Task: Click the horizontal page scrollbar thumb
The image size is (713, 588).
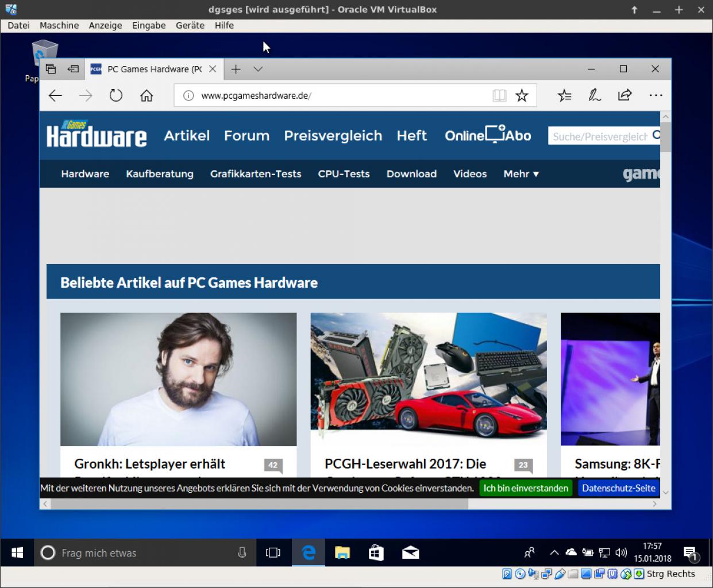Action: [260, 504]
